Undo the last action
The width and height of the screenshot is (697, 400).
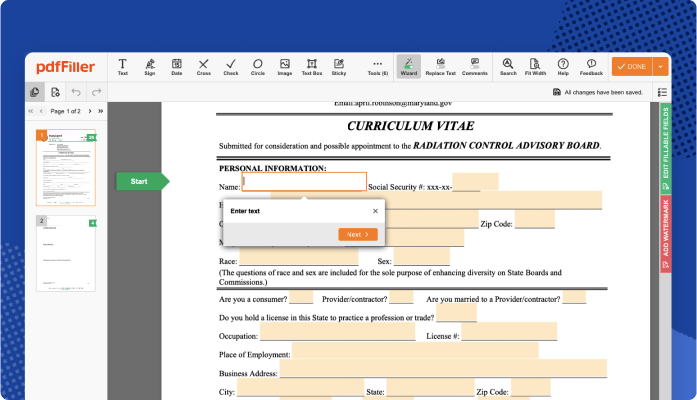click(x=76, y=92)
